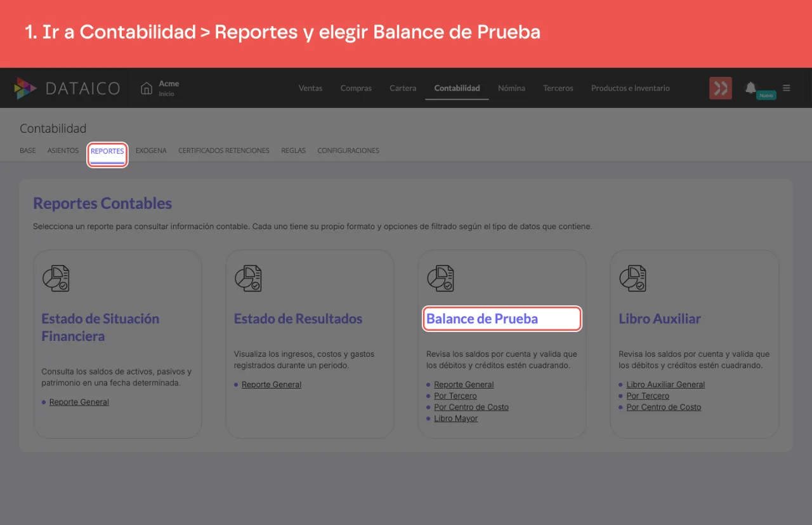Open the Nómina menu
The height and width of the screenshot is (525, 812).
coord(511,88)
